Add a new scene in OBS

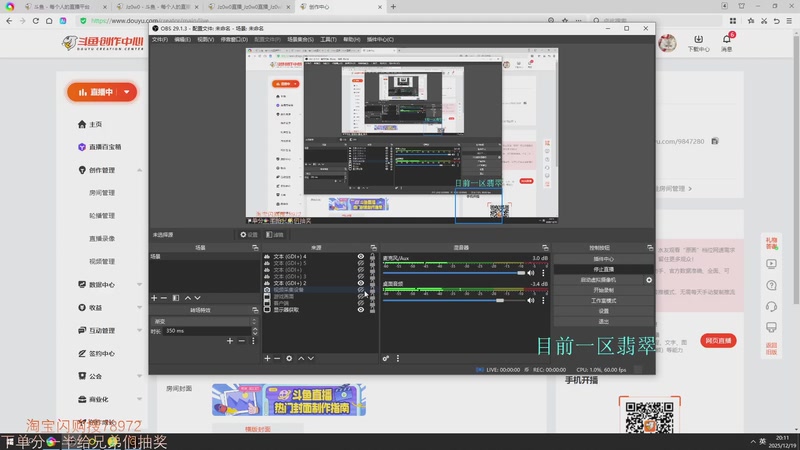pos(154,298)
